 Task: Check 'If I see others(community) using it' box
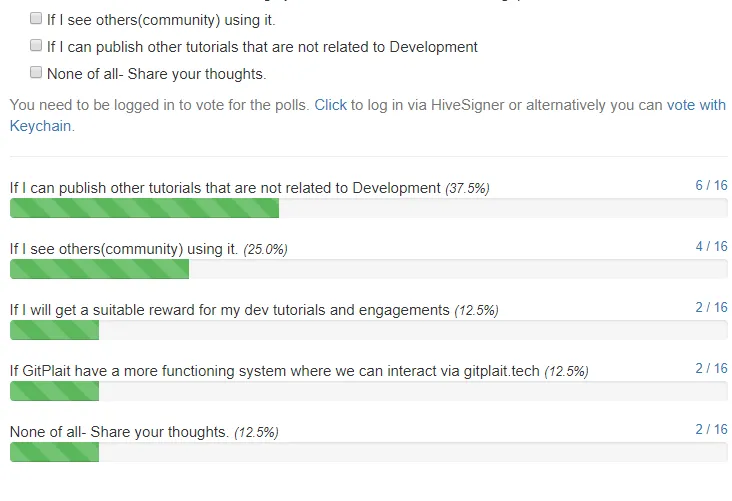[36, 18]
